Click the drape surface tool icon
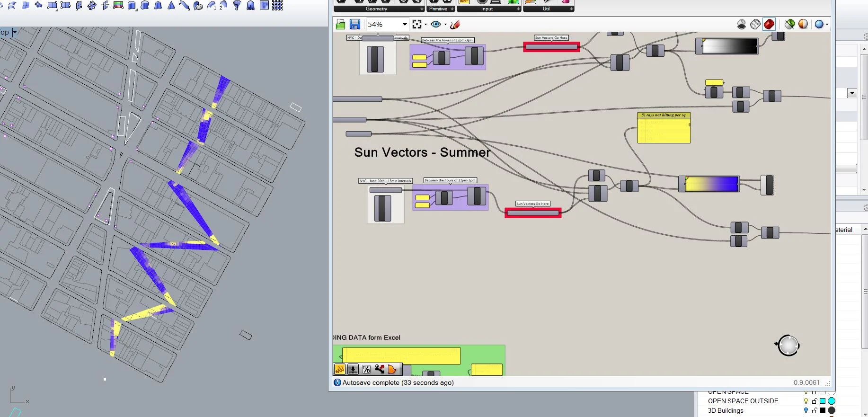This screenshot has height=417, width=868. (x=251, y=5)
